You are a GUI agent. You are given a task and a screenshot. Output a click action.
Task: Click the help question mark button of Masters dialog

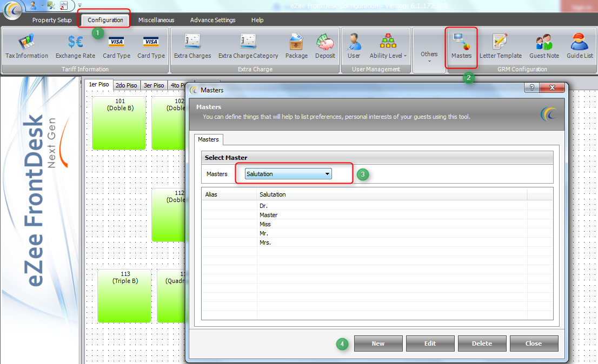click(531, 87)
